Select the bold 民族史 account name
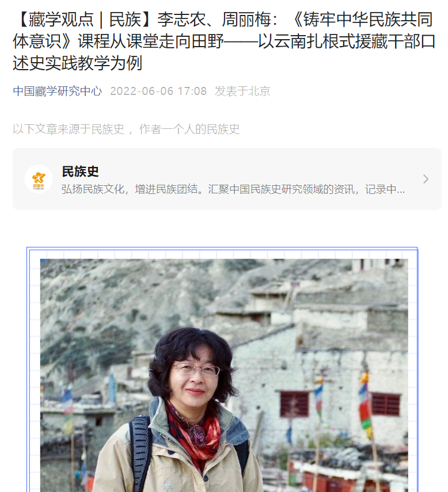Viewport: 448px width, 492px height. (x=81, y=171)
